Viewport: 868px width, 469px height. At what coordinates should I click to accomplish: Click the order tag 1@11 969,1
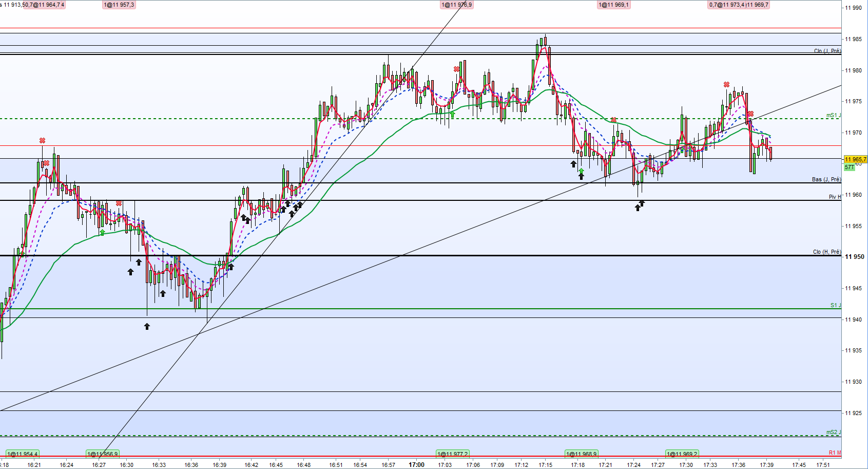[x=613, y=5]
